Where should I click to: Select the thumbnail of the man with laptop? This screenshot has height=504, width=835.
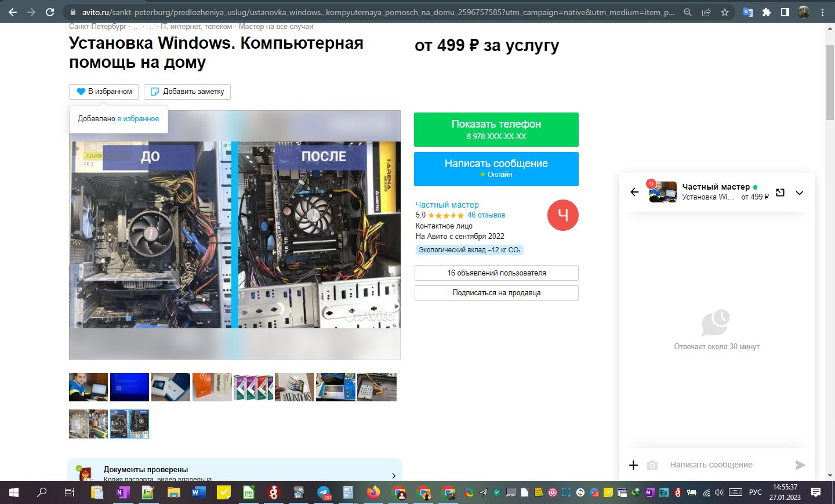pyautogui.click(x=88, y=387)
